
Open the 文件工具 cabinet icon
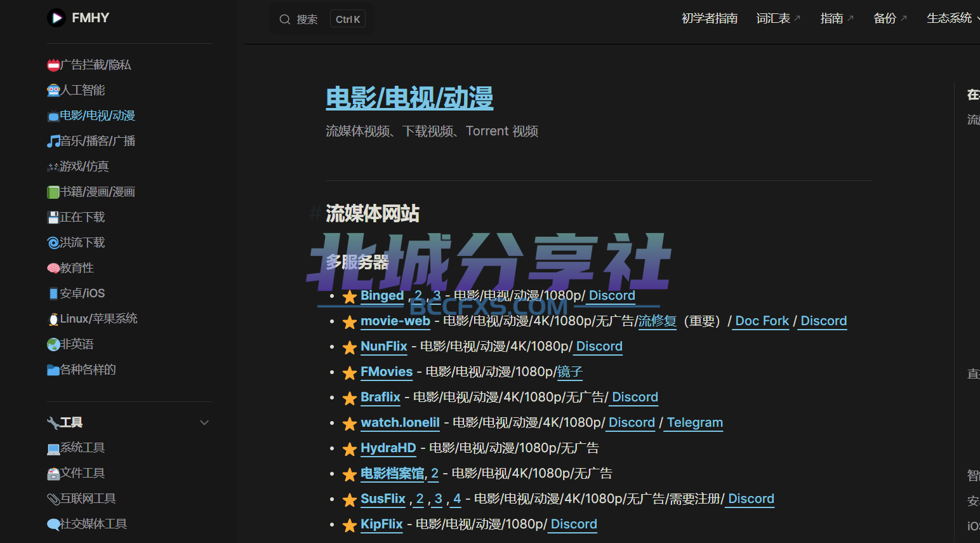point(53,473)
